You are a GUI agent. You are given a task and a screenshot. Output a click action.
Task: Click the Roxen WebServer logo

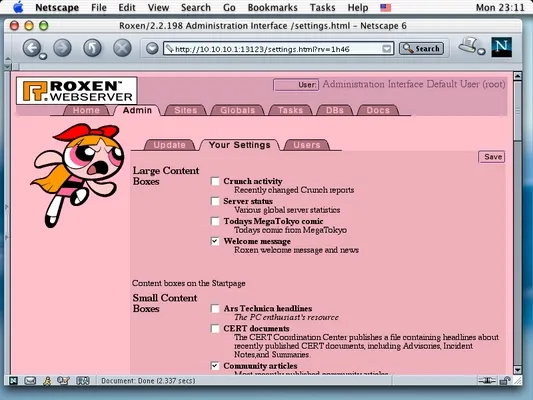click(x=77, y=90)
